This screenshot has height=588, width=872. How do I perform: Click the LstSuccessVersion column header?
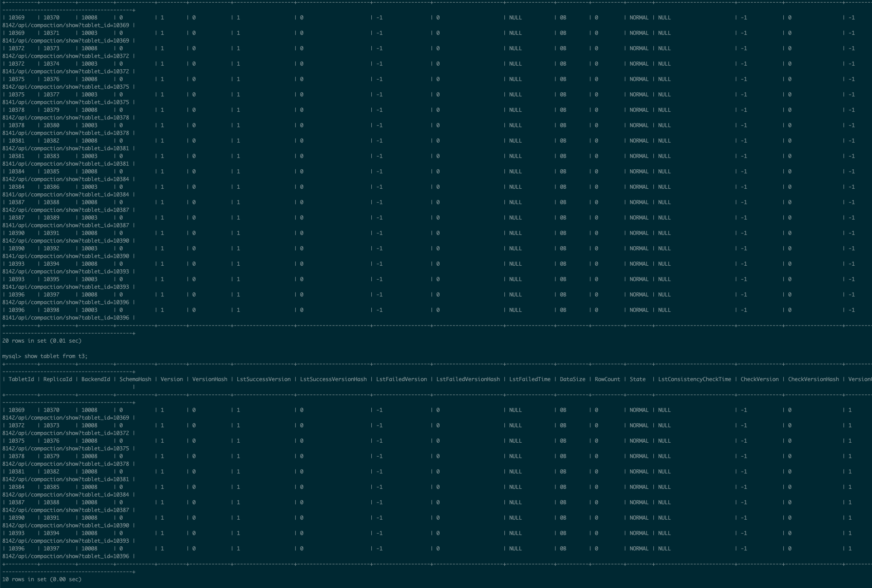(x=264, y=379)
